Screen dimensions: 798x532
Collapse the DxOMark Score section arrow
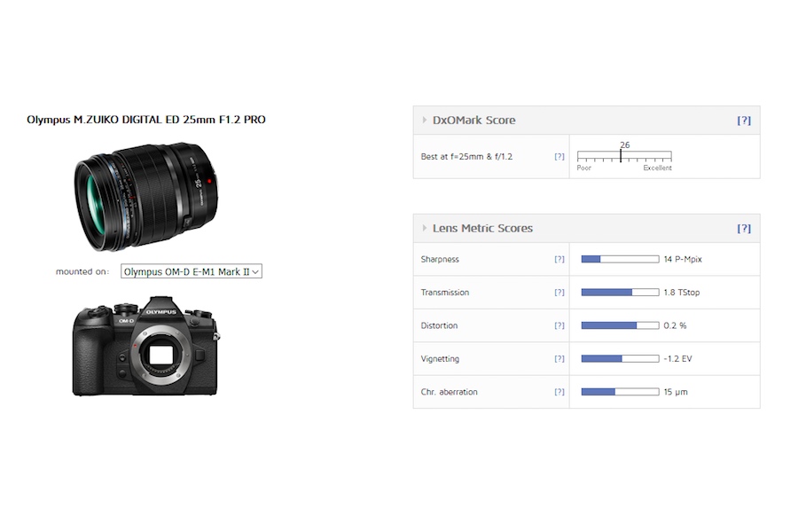(x=424, y=121)
